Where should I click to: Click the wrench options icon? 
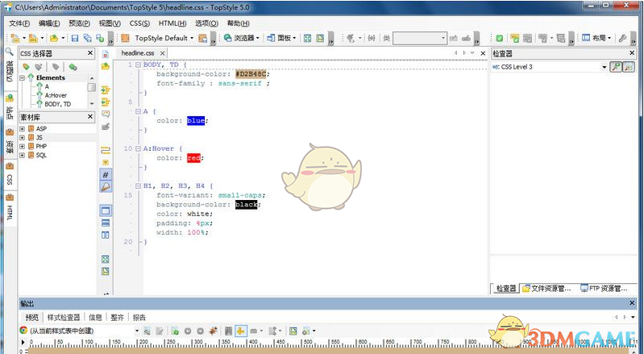pos(623,38)
